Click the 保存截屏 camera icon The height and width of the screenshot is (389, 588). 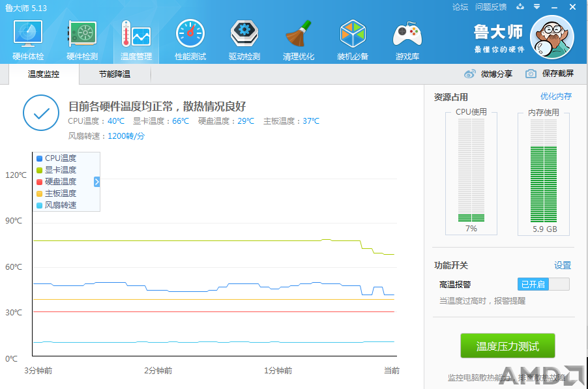click(x=531, y=74)
